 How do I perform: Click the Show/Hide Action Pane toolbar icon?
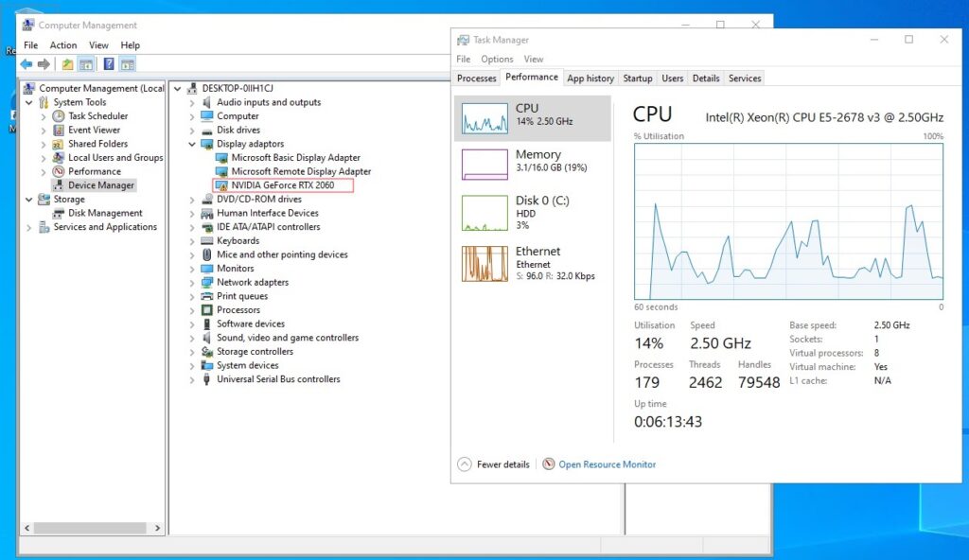[128, 64]
